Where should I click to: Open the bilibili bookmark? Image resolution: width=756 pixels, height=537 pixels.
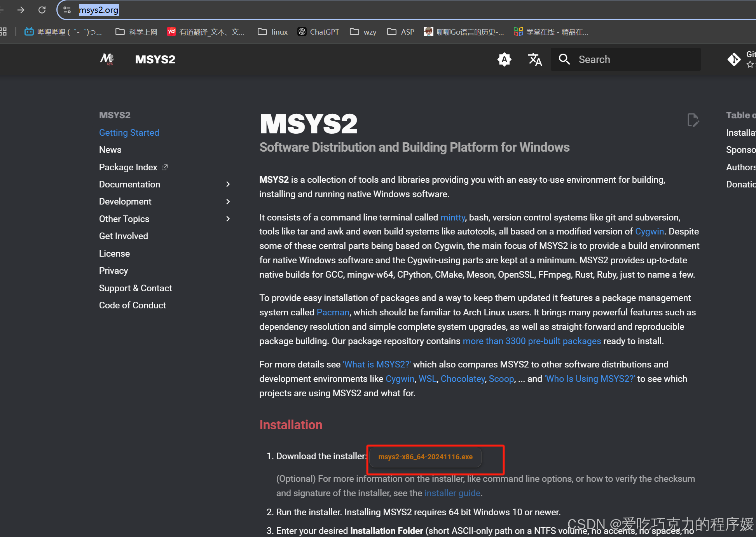point(63,32)
